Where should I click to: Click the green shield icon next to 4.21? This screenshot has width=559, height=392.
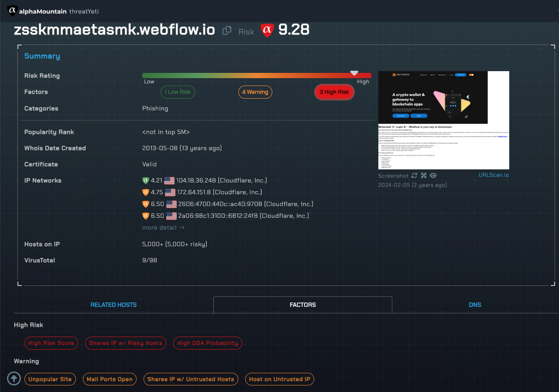click(x=146, y=180)
